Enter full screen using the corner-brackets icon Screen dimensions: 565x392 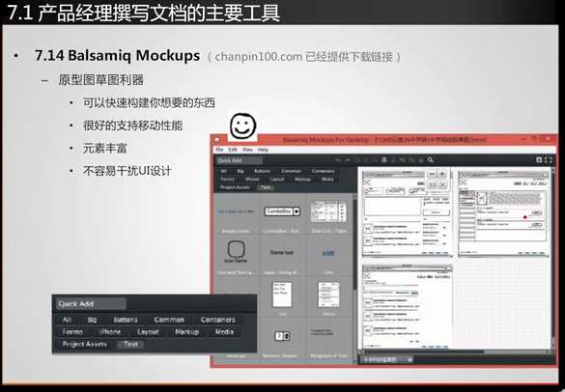pos(548,160)
